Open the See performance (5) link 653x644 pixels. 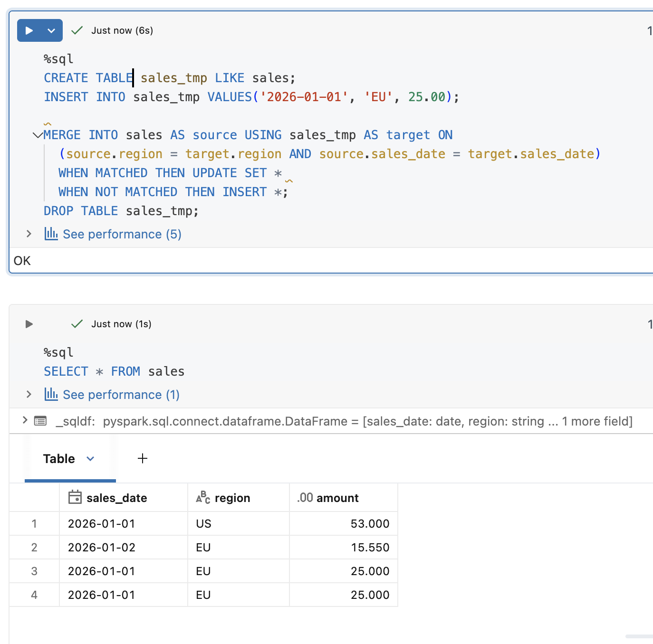point(122,234)
